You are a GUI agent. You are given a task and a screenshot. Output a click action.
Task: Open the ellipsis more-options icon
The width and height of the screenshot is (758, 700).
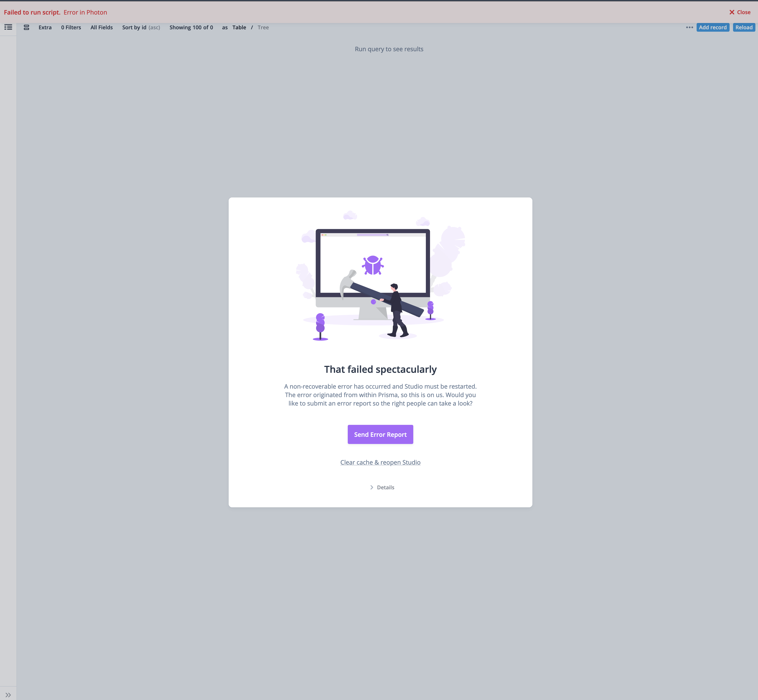pos(688,27)
